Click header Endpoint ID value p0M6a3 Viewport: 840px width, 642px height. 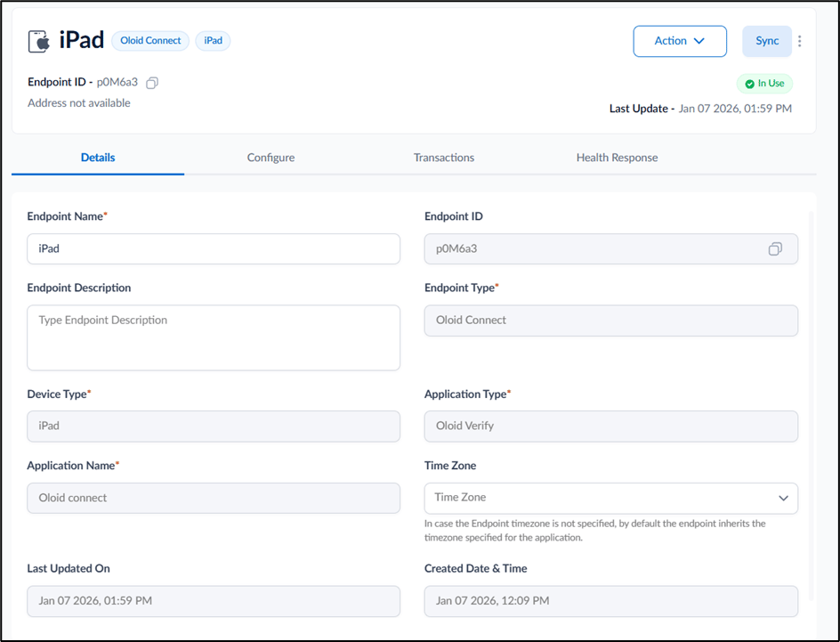point(117,82)
